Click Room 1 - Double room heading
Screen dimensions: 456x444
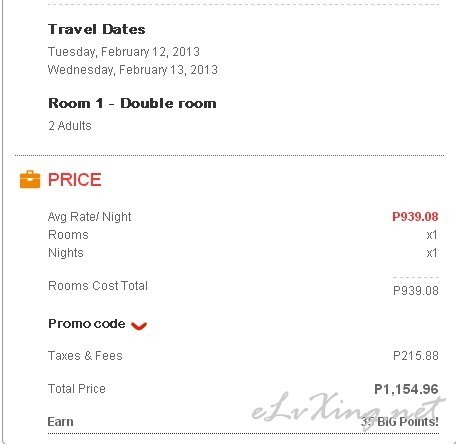[132, 103]
